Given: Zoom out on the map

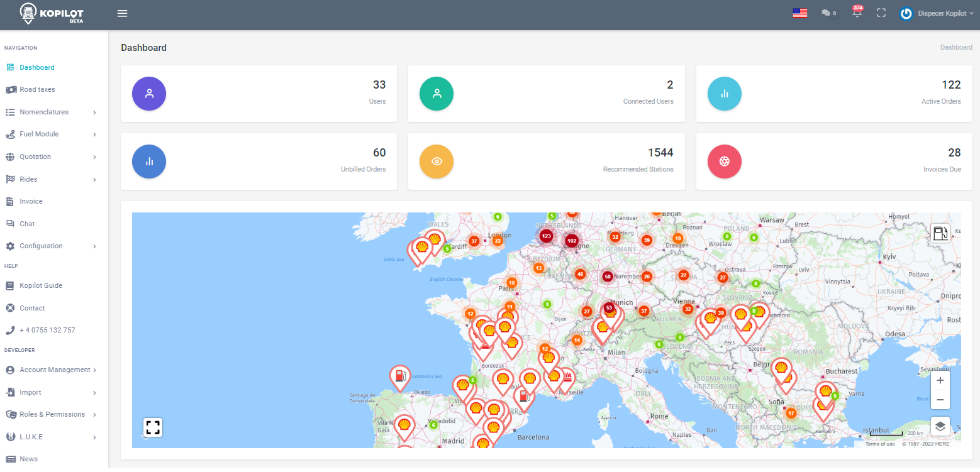Looking at the screenshot, I should point(940,400).
